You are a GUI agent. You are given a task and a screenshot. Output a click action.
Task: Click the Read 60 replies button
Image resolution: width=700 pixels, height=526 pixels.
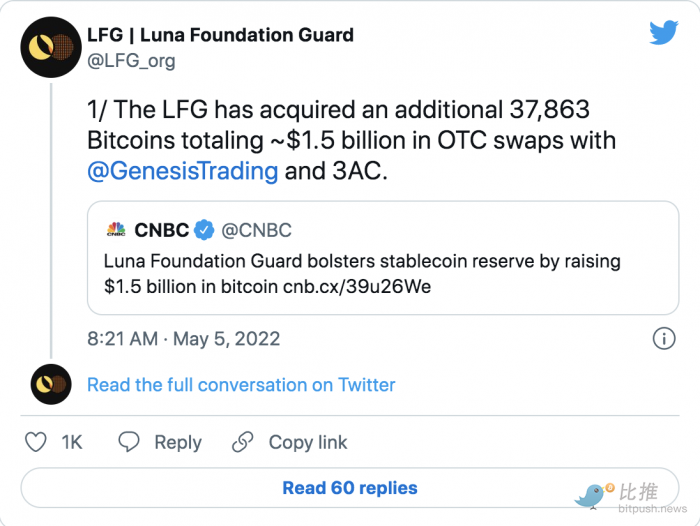350,488
